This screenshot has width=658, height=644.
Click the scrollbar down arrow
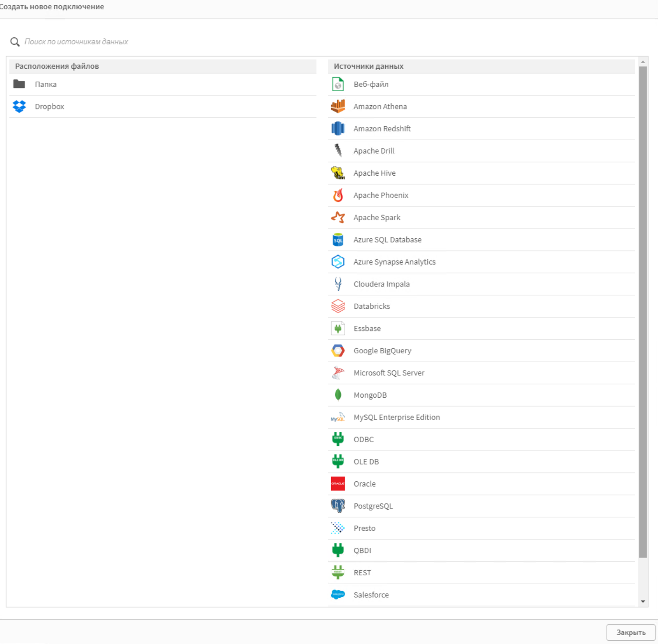(x=643, y=601)
